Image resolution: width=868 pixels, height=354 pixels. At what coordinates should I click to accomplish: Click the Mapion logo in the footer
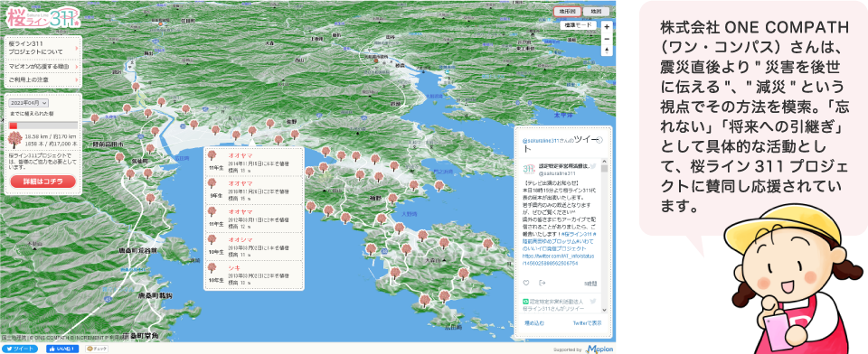(x=599, y=349)
